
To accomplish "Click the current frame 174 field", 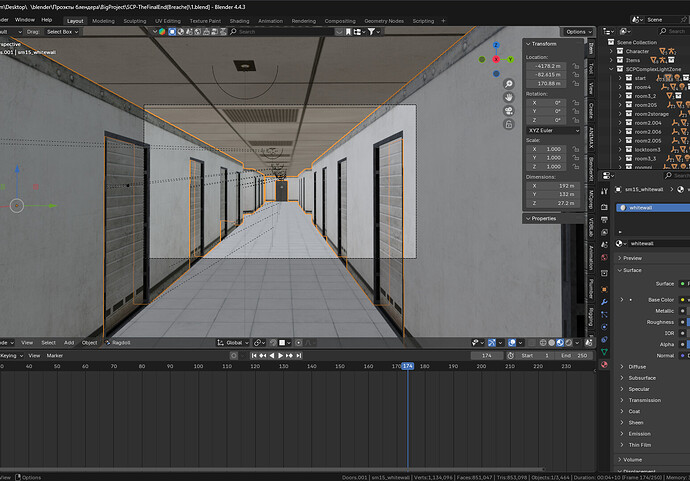I will click(487, 356).
